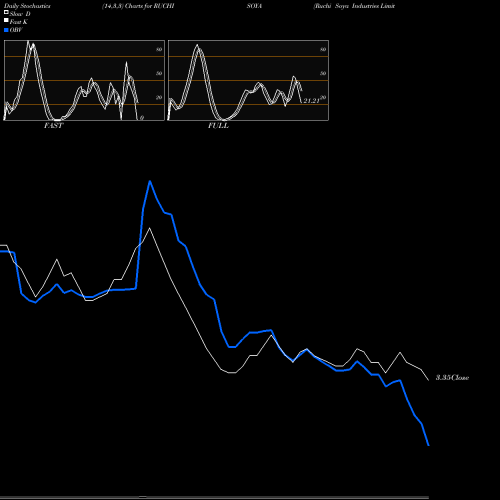
Task: Select the 'Fast K' legend label
Action: [x=19, y=22]
